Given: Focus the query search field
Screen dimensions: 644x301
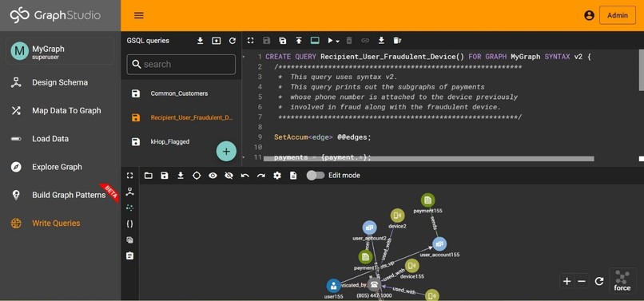Looking at the screenshot, I should [181, 65].
